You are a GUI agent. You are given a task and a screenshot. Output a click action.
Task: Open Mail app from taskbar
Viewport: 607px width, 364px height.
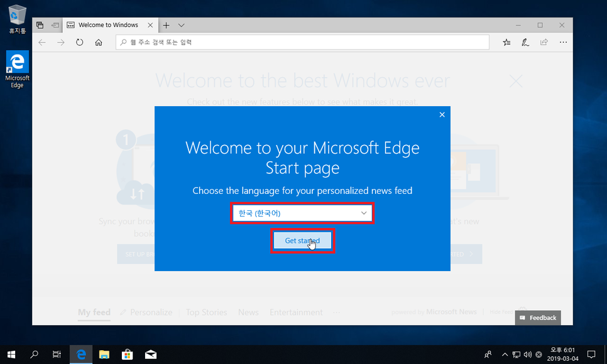click(151, 355)
